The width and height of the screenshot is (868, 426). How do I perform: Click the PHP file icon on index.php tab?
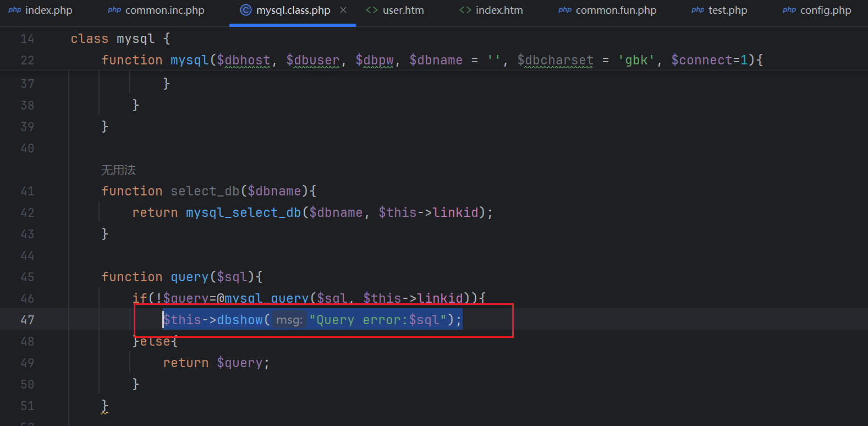(x=15, y=10)
